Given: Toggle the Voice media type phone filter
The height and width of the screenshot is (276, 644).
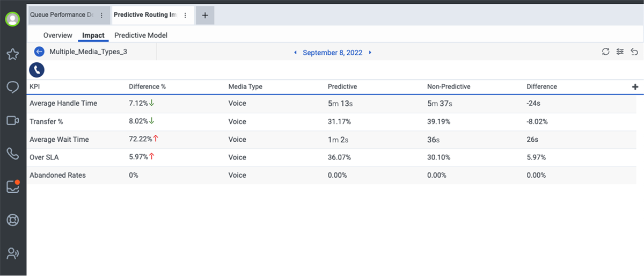Looking at the screenshot, I should pos(37,70).
